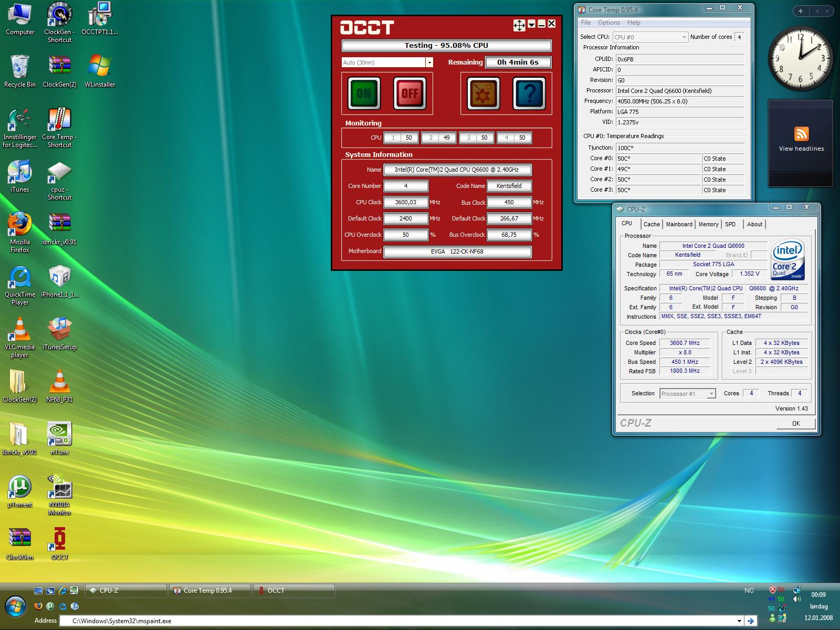Open the Select CPU dropdown in Core Temp
Screen dimensions: 840x630
[650, 37]
